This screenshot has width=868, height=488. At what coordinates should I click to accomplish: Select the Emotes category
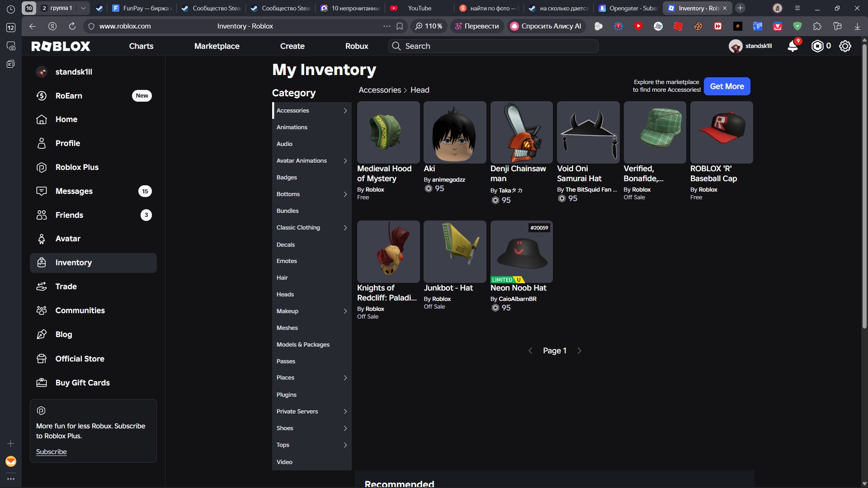(x=311, y=261)
